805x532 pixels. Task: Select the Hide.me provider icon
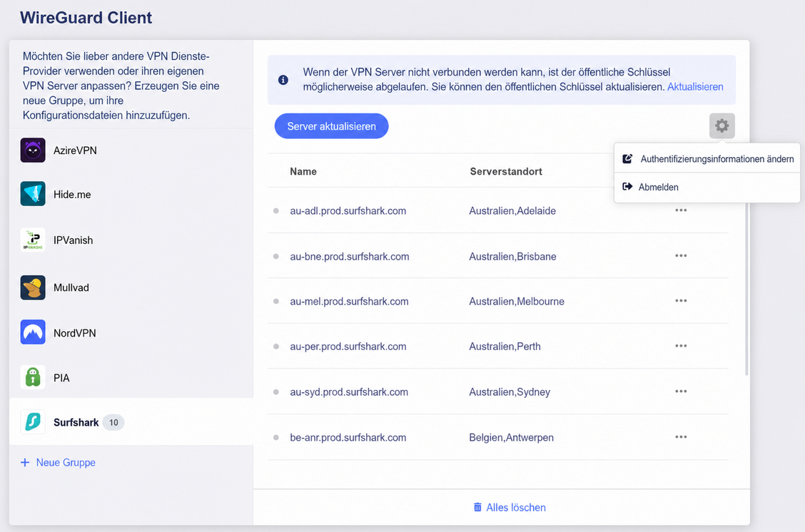33,194
